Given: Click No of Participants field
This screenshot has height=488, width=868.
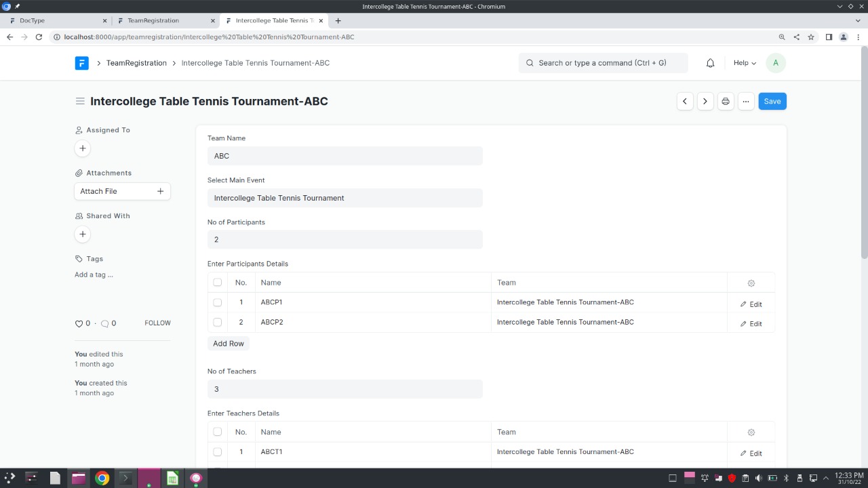Looking at the screenshot, I should coord(344,239).
